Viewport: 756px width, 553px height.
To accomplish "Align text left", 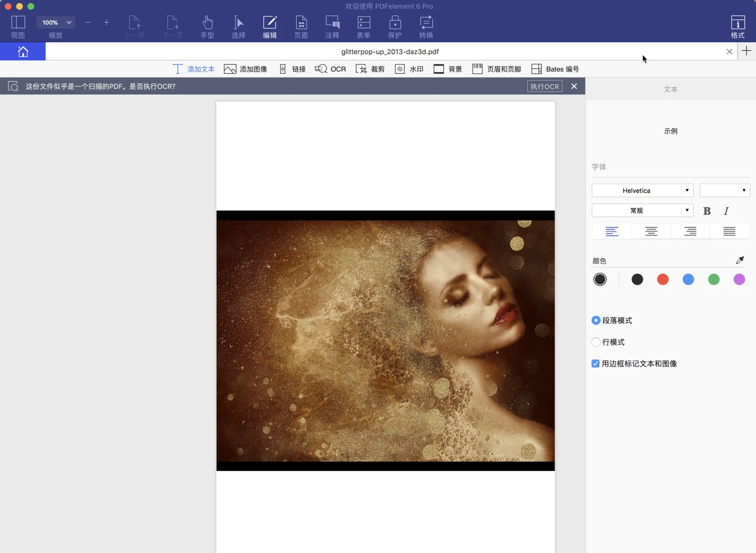I will pyautogui.click(x=612, y=231).
